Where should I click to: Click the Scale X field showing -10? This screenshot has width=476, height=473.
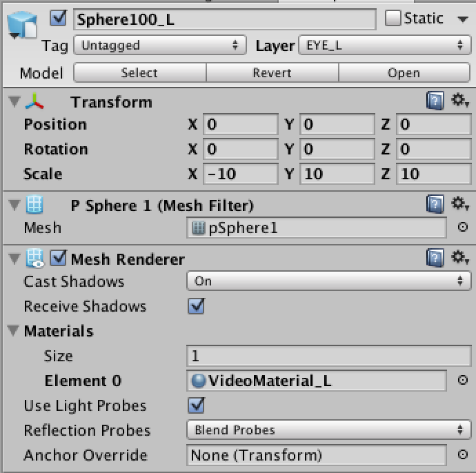[x=241, y=174]
